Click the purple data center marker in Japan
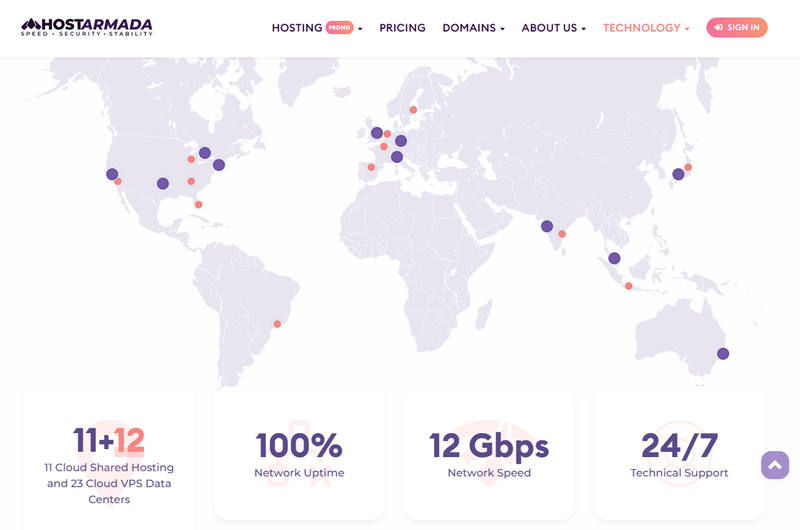 [678, 174]
